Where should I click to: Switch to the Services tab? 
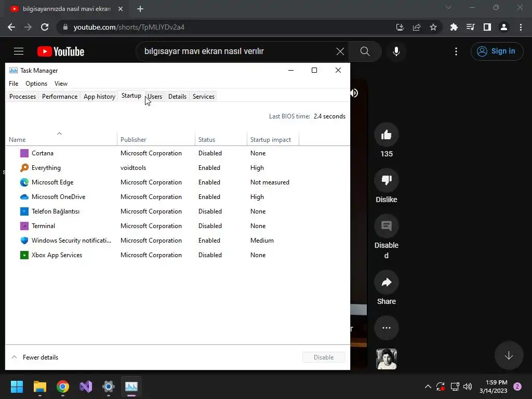click(x=204, y=96)
